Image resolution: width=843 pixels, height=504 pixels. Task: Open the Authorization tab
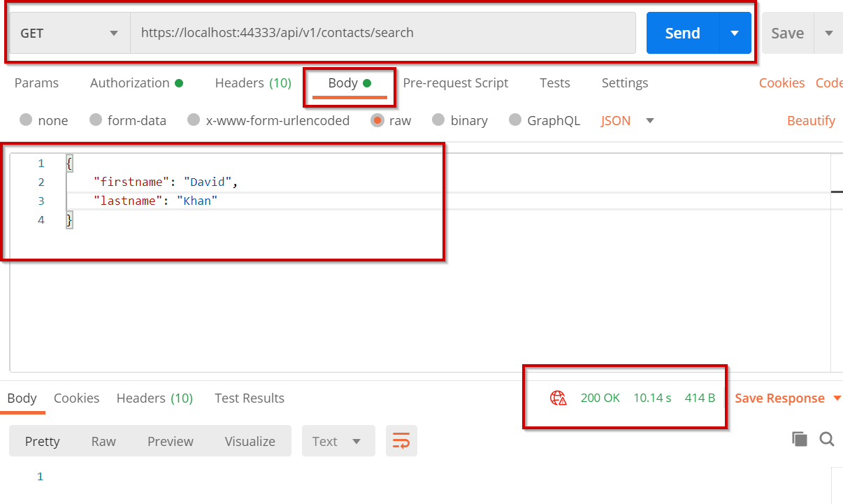(x=136, y=82)
